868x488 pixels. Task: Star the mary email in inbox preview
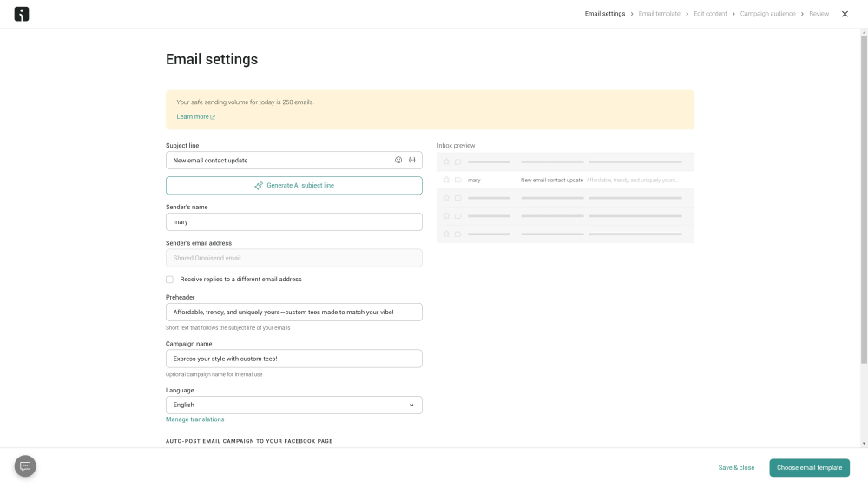point(446,180)
